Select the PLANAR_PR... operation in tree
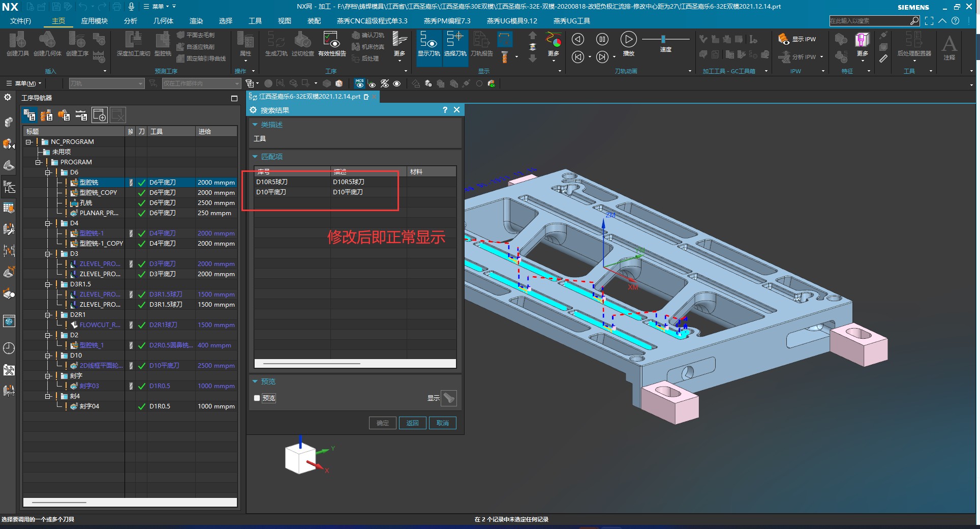Image resolution: width=980 pixels, height=529 pixels. coord(99,213)
